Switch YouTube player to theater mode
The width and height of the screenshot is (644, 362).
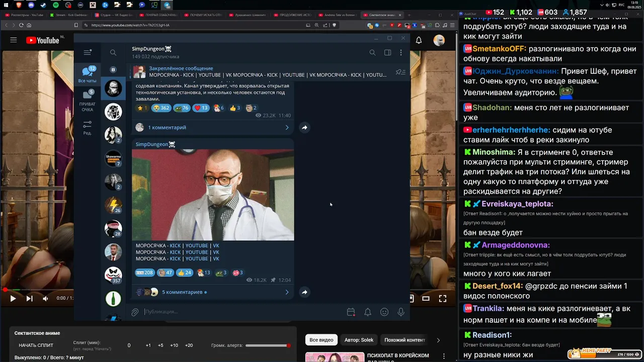tap(426, 298)
